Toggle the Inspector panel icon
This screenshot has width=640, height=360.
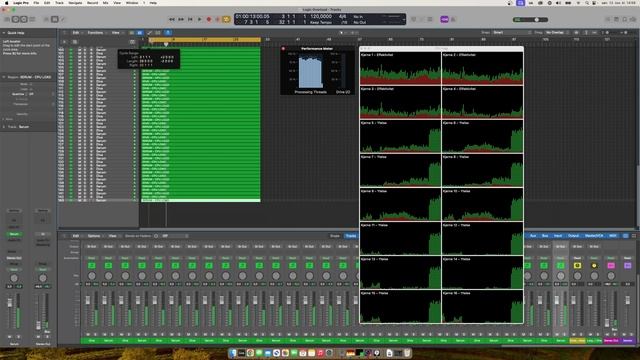tap(16, 19)
